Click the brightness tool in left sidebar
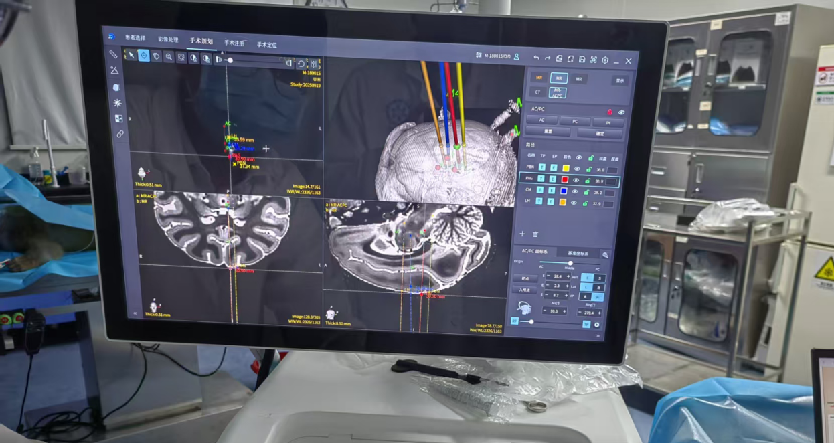The image size is (834, 443). tap(117, 102)
